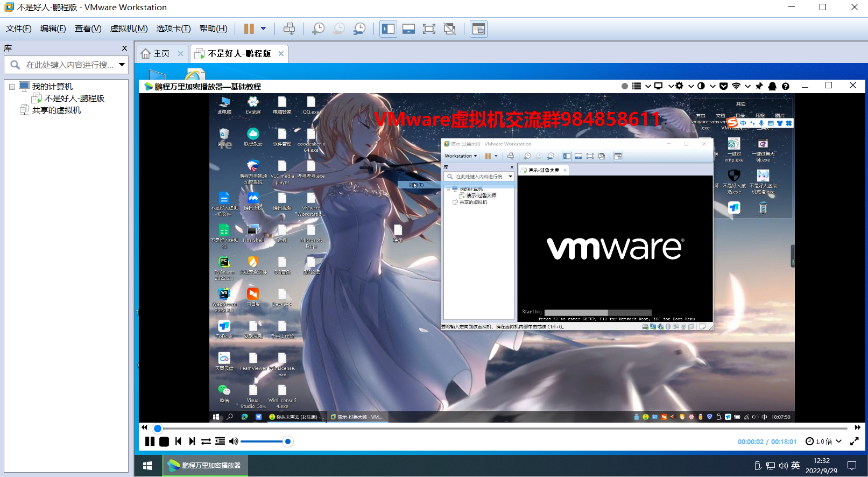Click the volume slider handle
Image resolution: width=868 pixels, height=477 pixels.
pyautogui.click(x=288, y=441)
